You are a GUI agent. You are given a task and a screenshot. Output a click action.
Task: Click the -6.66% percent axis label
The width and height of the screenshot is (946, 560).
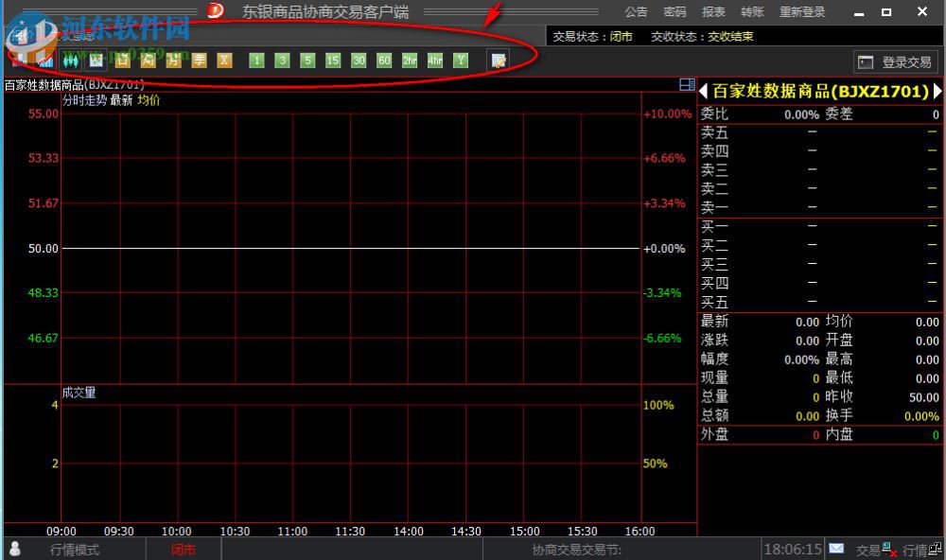pyautogui.click(x=662, y=338)
